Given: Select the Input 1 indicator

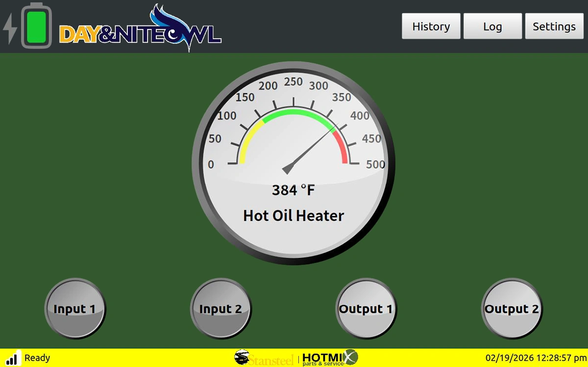Looking at the screenshot, I should coord(74,309).
